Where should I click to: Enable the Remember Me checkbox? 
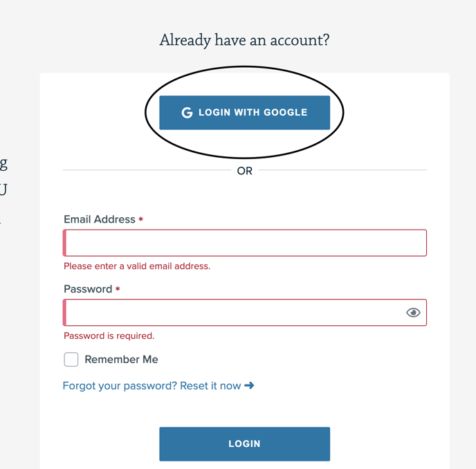pyautogui.click(x=71, y=360)
